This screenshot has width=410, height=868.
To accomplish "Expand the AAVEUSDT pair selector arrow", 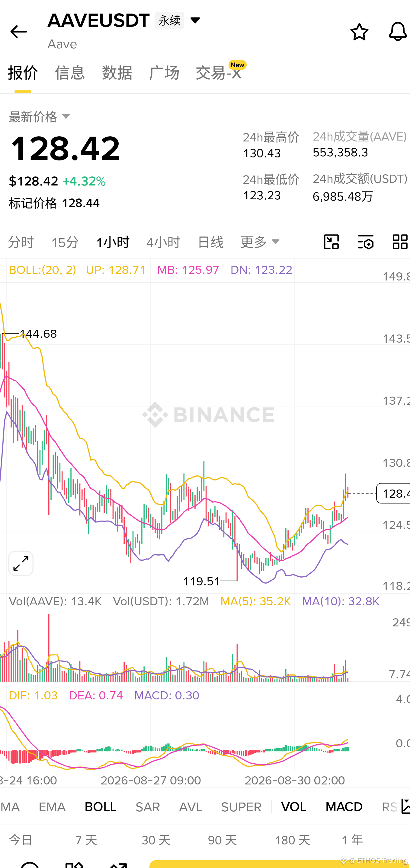I will 195,20.
